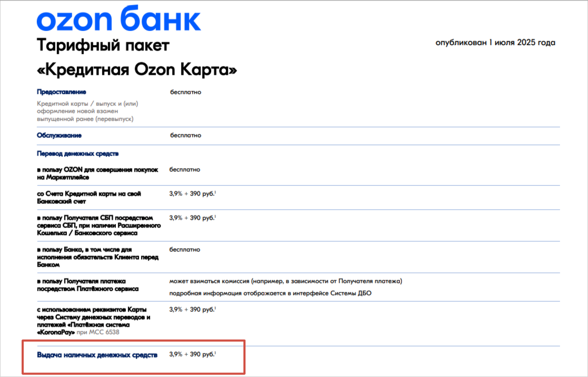
Task: Click the publication date 'опубликован 1 июля 2025 года'
Action: [x=495, y=43]
